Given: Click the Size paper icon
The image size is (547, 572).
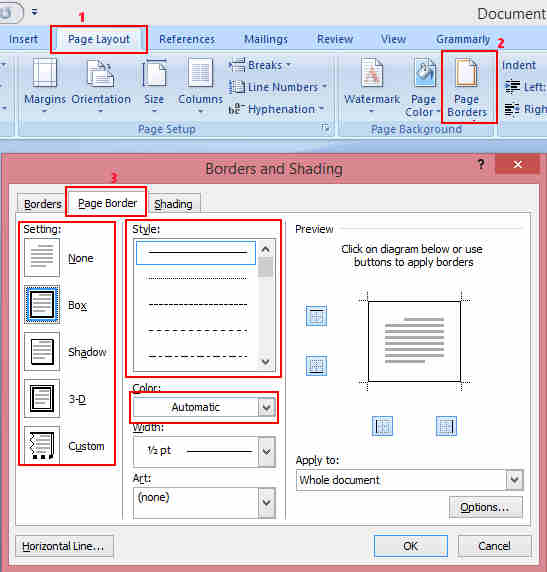Looking at the screenshot, I should 154,73.
